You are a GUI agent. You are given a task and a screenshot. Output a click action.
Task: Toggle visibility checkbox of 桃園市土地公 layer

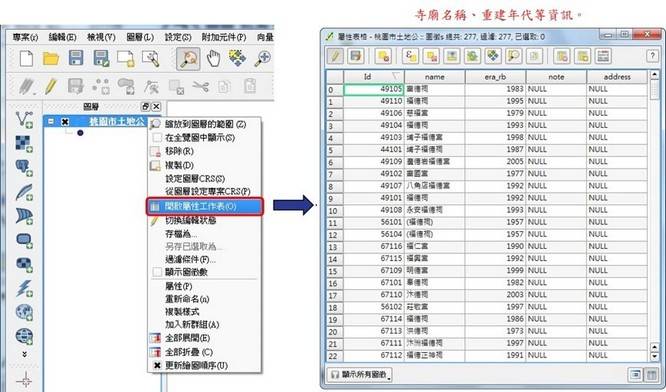(x=65, y=122)
